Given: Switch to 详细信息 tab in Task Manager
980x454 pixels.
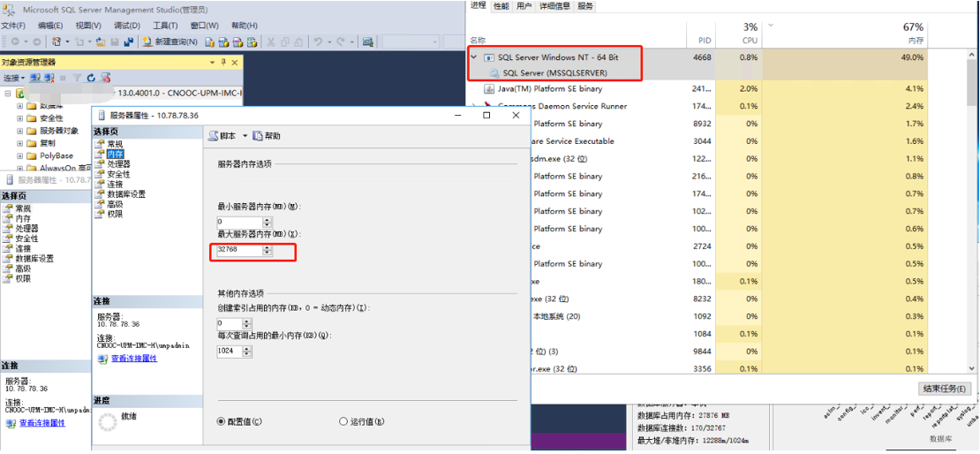Looking at the screenshot, I should click(554, 5).
